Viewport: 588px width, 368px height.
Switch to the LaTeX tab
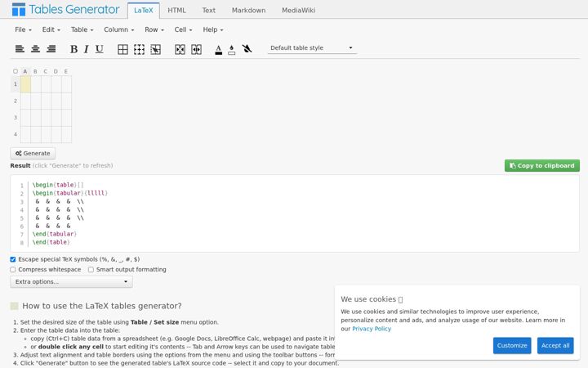coord(144,11)
